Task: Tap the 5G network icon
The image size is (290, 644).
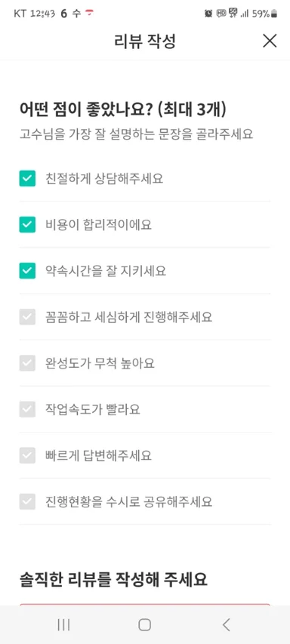Action: 233,14
